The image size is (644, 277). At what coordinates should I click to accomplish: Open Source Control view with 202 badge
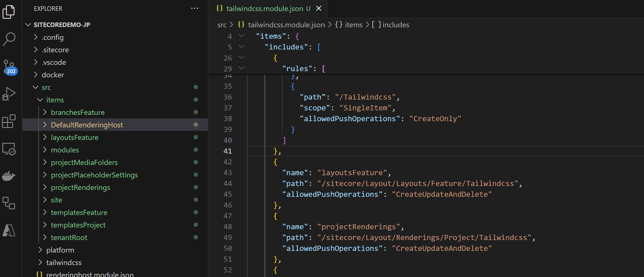coord(9,67)
